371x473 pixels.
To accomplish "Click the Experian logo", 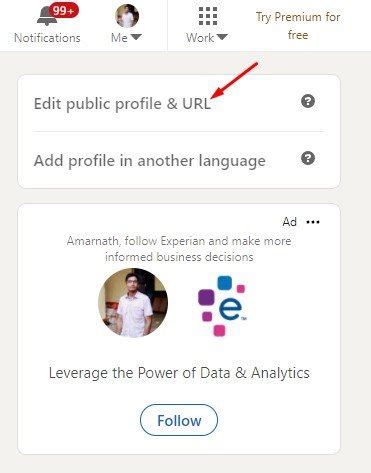I will 222,305.
